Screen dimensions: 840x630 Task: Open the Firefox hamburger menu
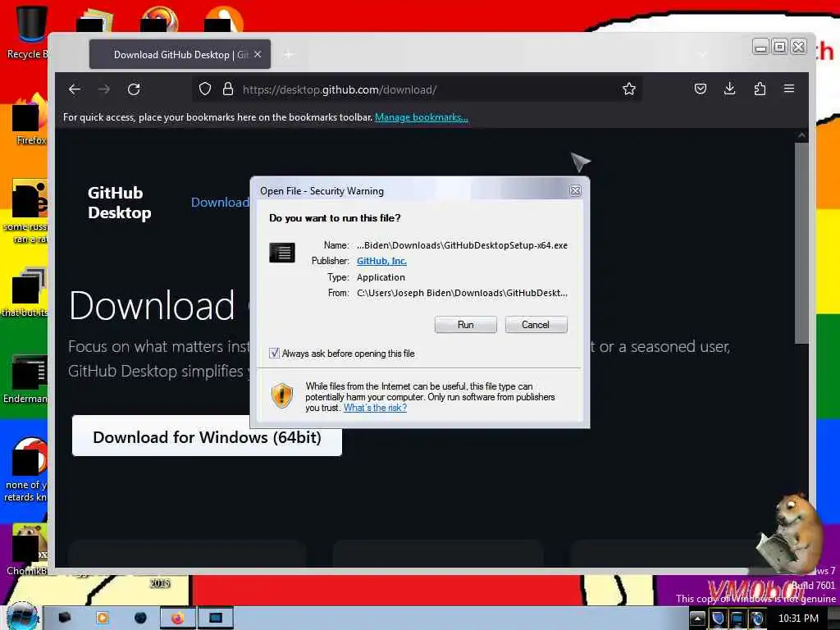click(x=789, y=89)
